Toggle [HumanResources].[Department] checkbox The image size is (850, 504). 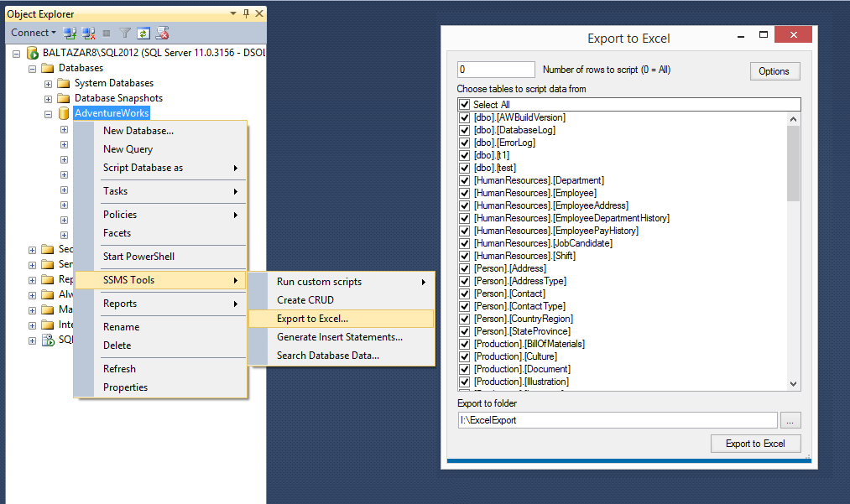[x=465, y=180]
